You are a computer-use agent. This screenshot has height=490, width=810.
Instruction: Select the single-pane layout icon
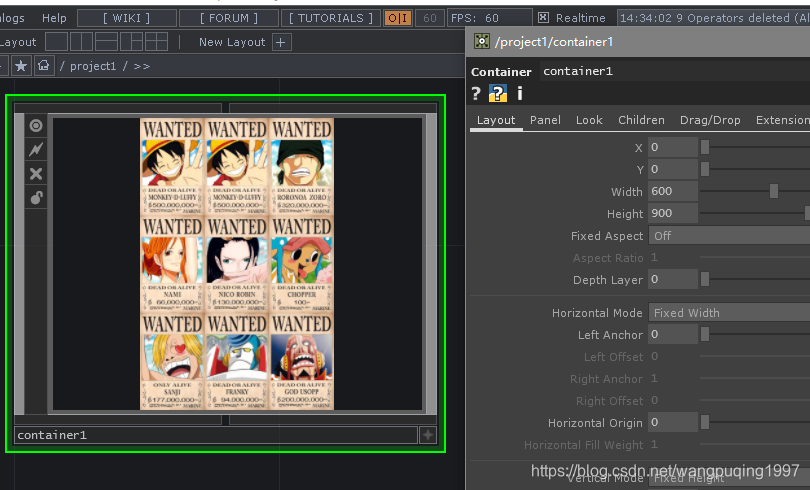click(x=56, y=42)
